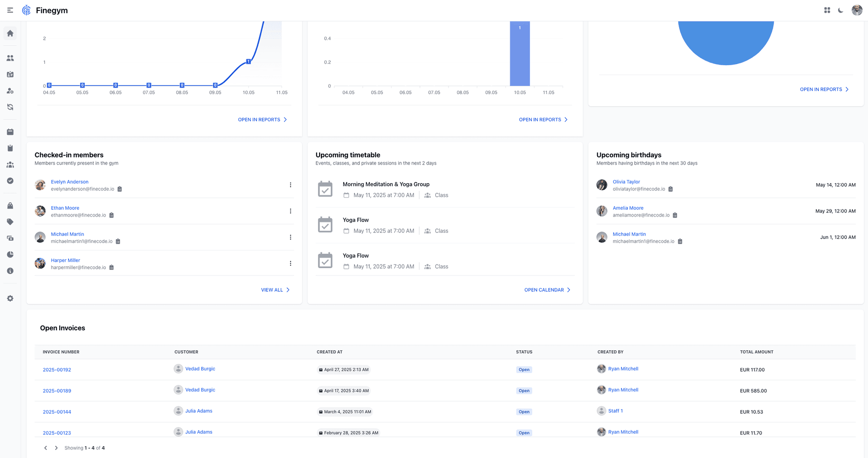
Task: Open Olivia Taylor's profile link
Action: [x=626, y=182]
